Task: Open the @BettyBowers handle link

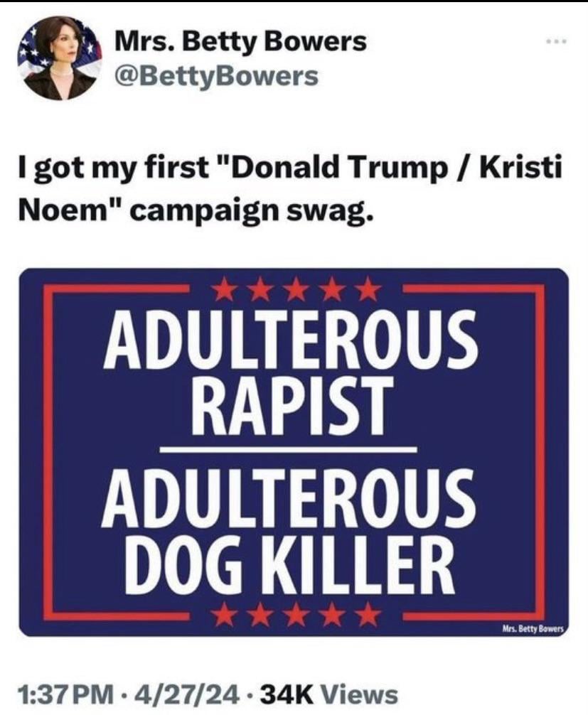Action: [217, 76]
